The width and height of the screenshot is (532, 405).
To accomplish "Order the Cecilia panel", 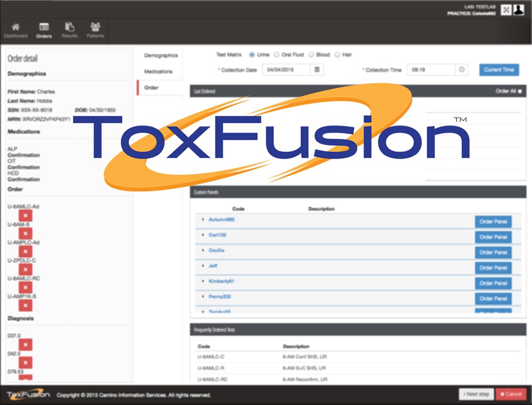I will pos(493,252).
